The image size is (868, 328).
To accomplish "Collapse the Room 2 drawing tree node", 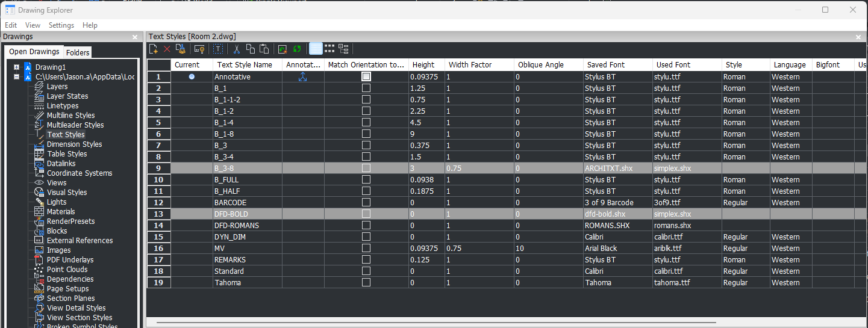I will click(16, 77).
